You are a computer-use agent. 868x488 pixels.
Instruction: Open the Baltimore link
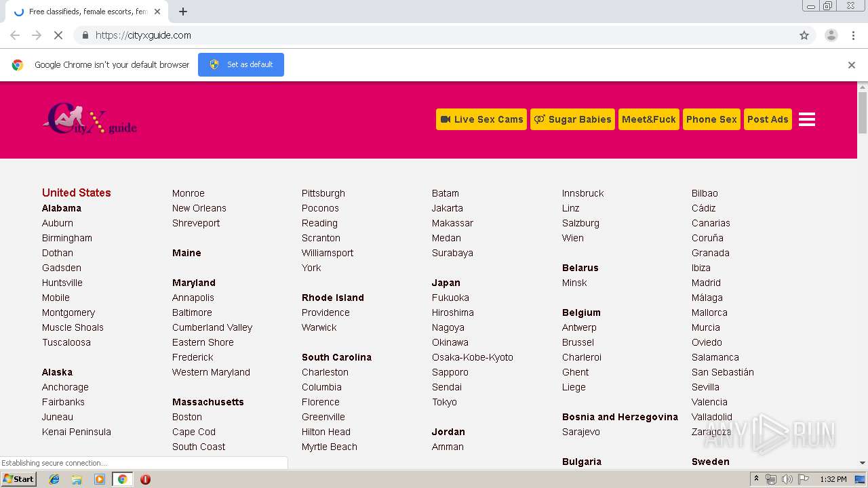click(192, 312)
